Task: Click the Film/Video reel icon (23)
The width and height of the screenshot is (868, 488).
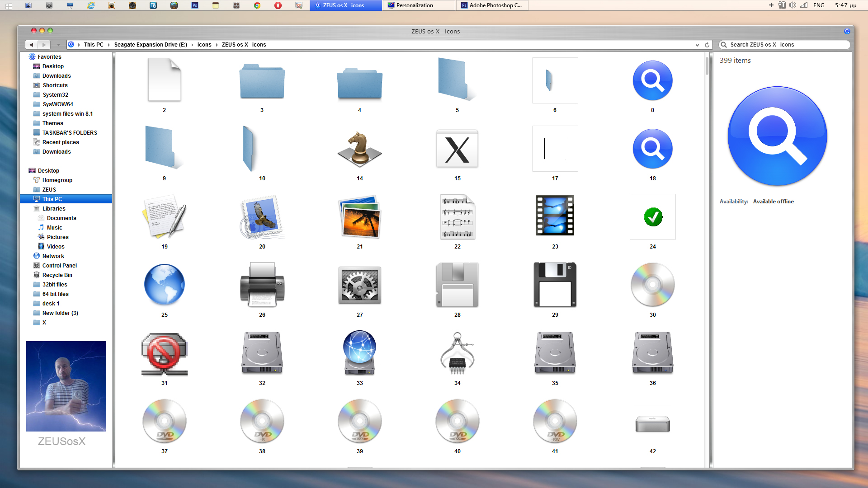Action: coord(554,216)
